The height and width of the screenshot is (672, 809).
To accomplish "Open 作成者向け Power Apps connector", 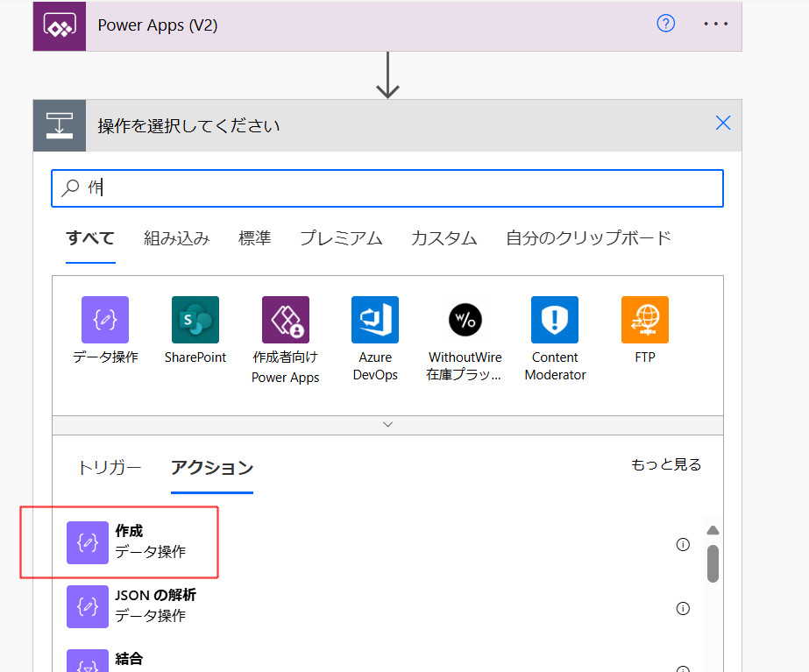I will 285,320.
